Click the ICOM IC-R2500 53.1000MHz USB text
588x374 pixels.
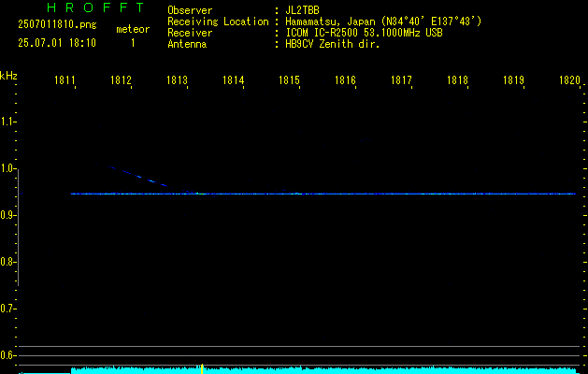click(365, 33)
